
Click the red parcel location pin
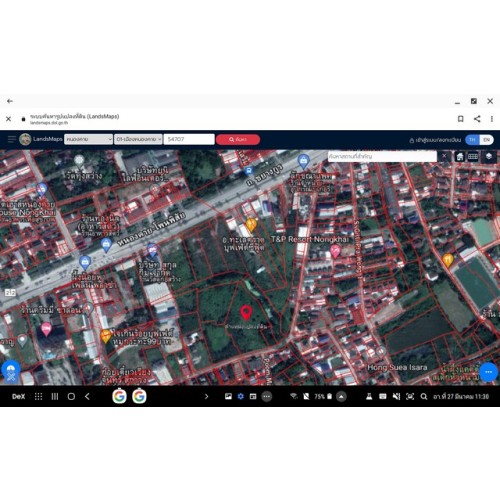(246, 313)
